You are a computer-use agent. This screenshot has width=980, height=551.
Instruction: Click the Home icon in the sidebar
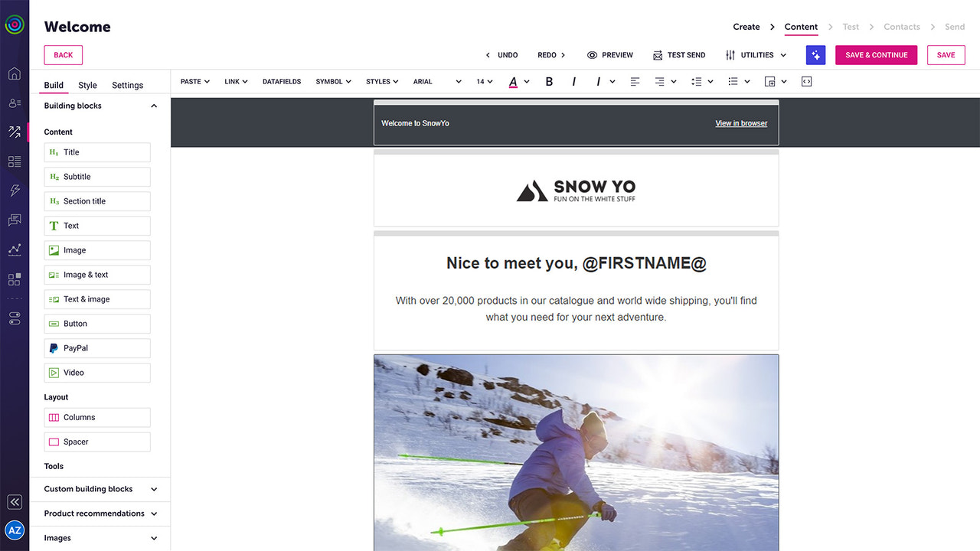14,72
